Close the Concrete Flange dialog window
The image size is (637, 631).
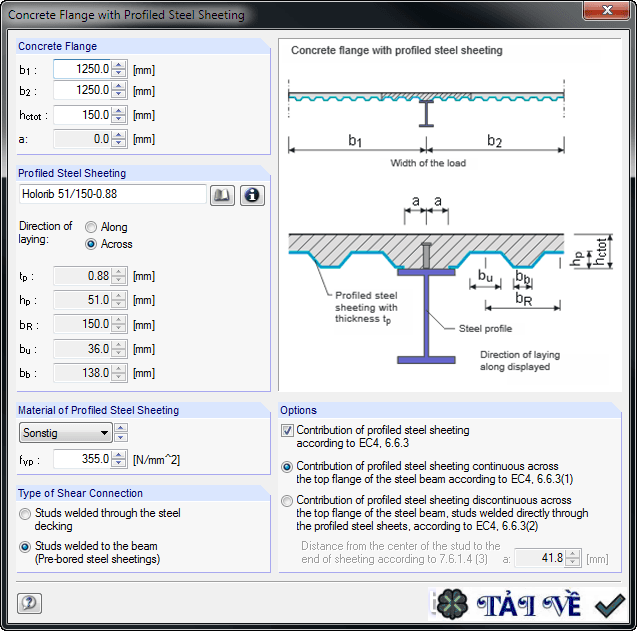click(607, 11)
